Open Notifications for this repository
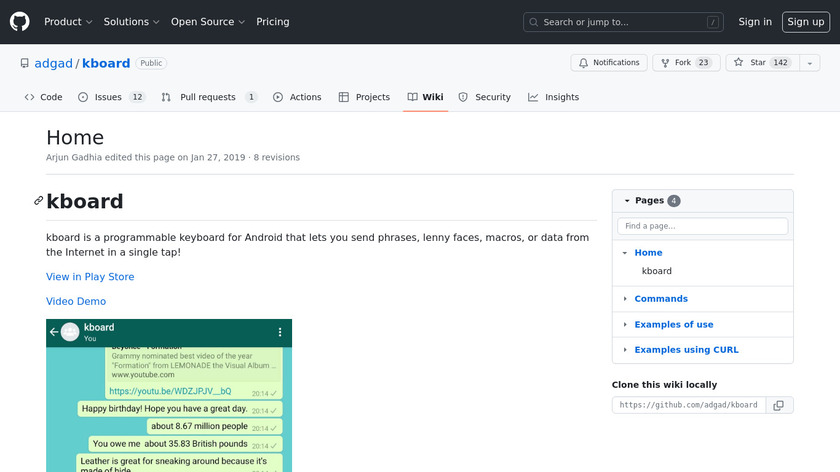The image size is (840, 472). (x=609, y=63)
